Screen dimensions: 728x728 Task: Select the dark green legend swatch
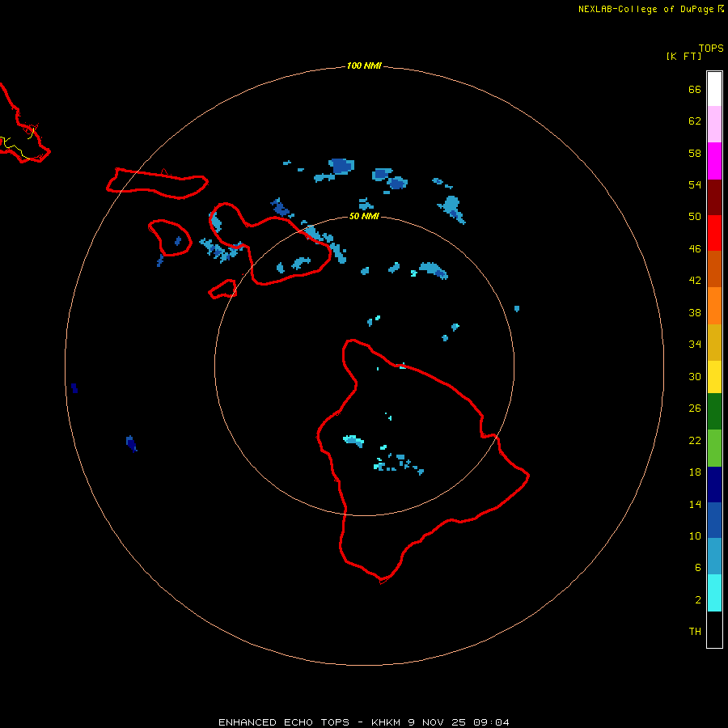click(x=714, y=412)
